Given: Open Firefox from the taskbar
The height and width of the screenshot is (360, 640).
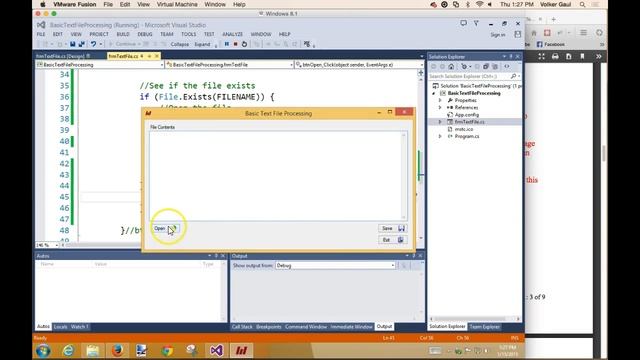Looking at the screenshot, I should (118, 351).
